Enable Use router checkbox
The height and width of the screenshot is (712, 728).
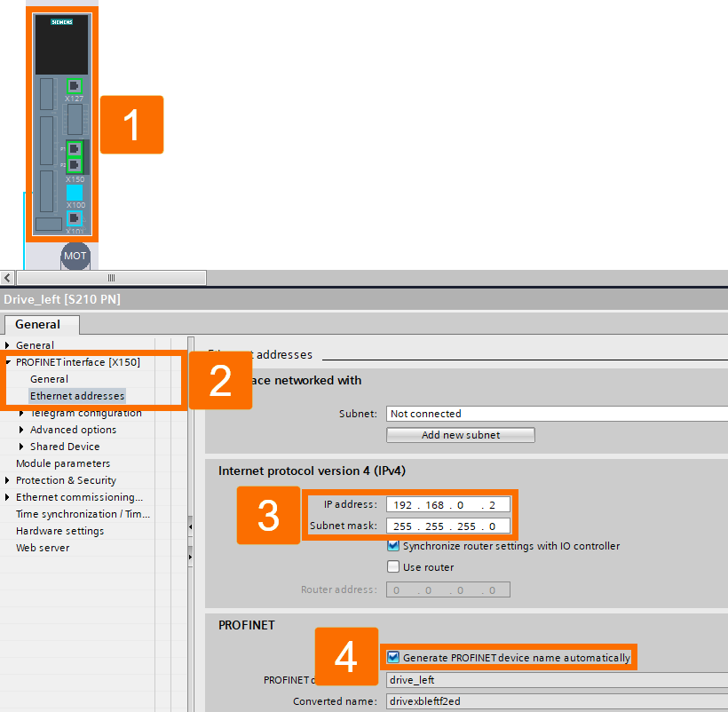click(x=392, y=566)
